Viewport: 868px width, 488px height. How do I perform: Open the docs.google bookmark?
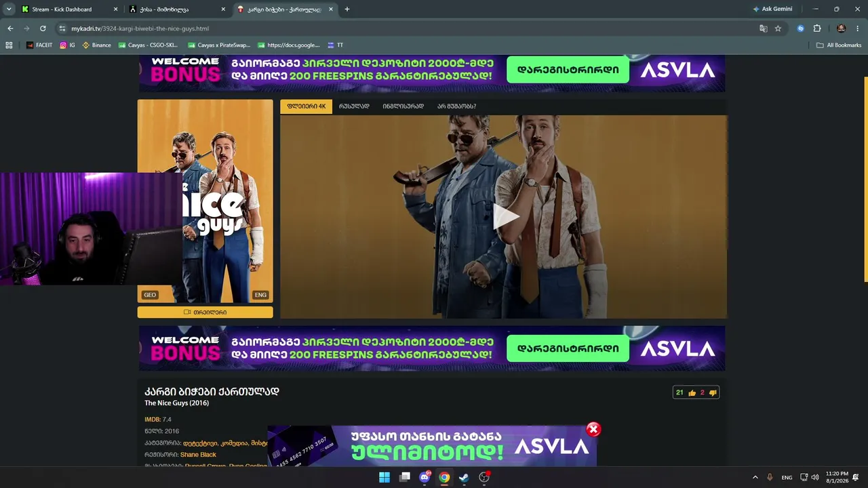[288, 45]
